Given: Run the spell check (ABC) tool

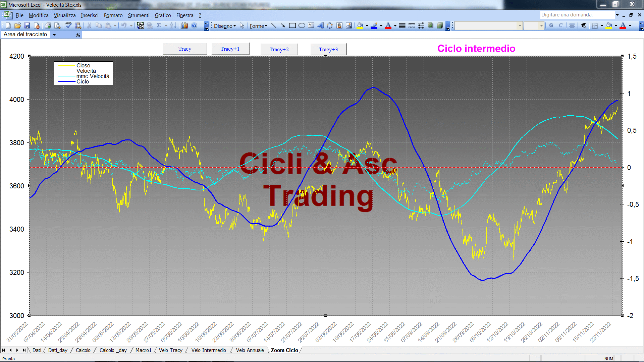Looking at the screenshot, I should pyautogui.click(x=68, y=25).
